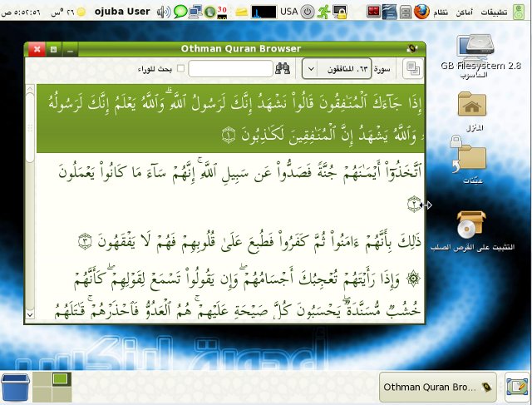Click the hizb ornament before verse four
This screenshot has height=405, width=532.
[413, 279]
